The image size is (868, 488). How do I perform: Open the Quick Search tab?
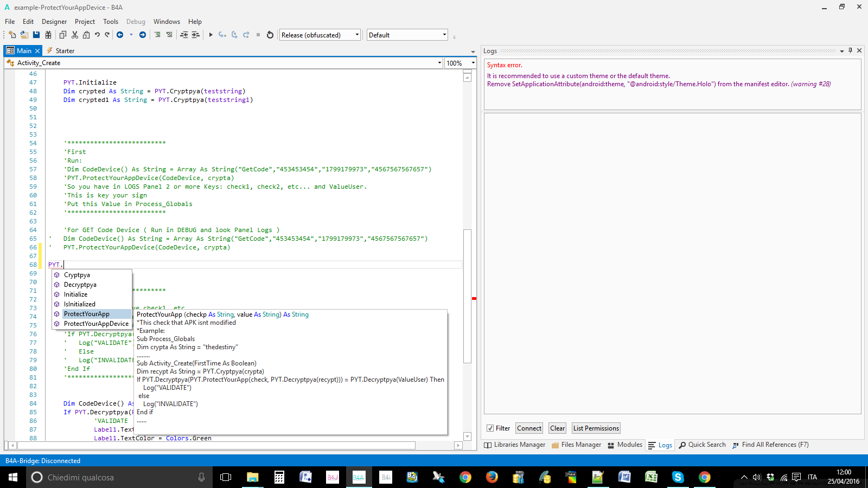click(702, 445)
